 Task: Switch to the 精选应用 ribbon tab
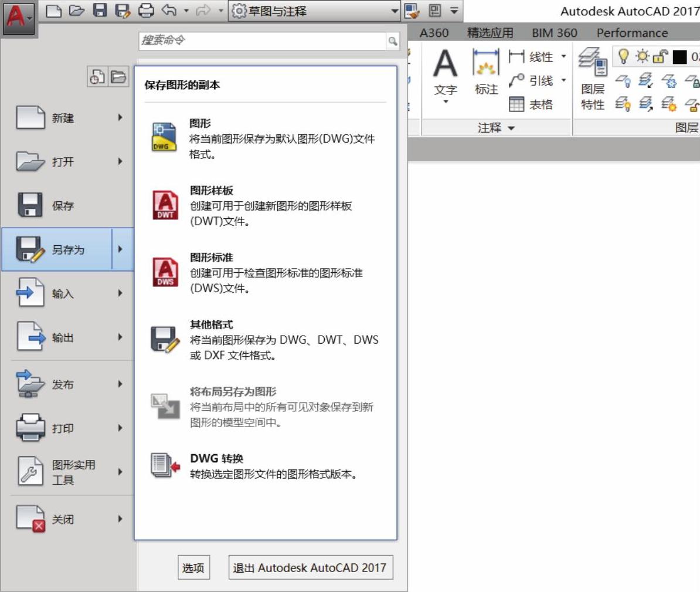[490, 33]
